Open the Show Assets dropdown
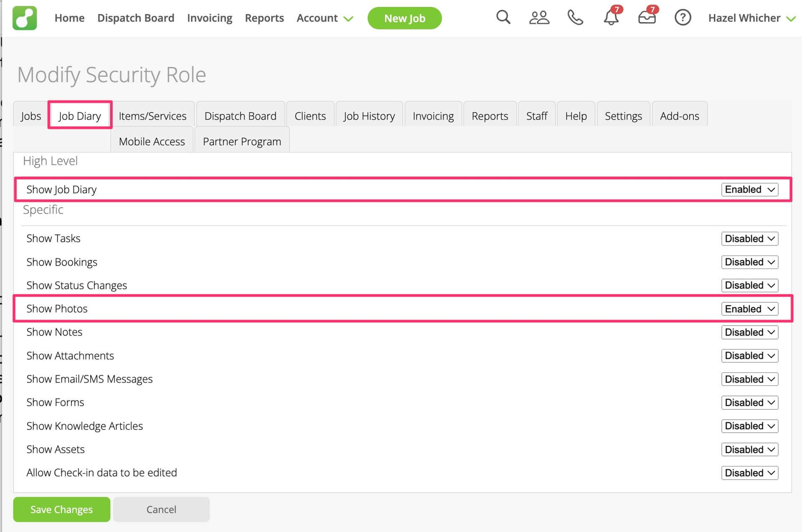802x532 pixels. [x=749, y=450]
